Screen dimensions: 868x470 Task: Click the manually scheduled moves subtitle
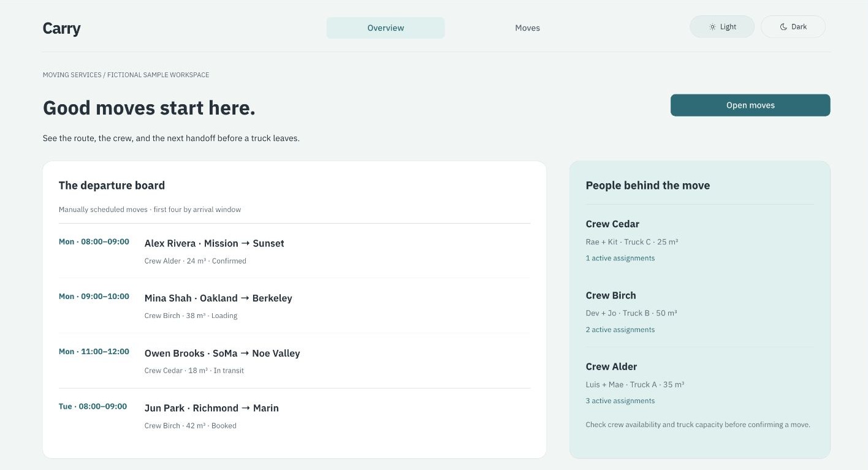pos(150,210)
